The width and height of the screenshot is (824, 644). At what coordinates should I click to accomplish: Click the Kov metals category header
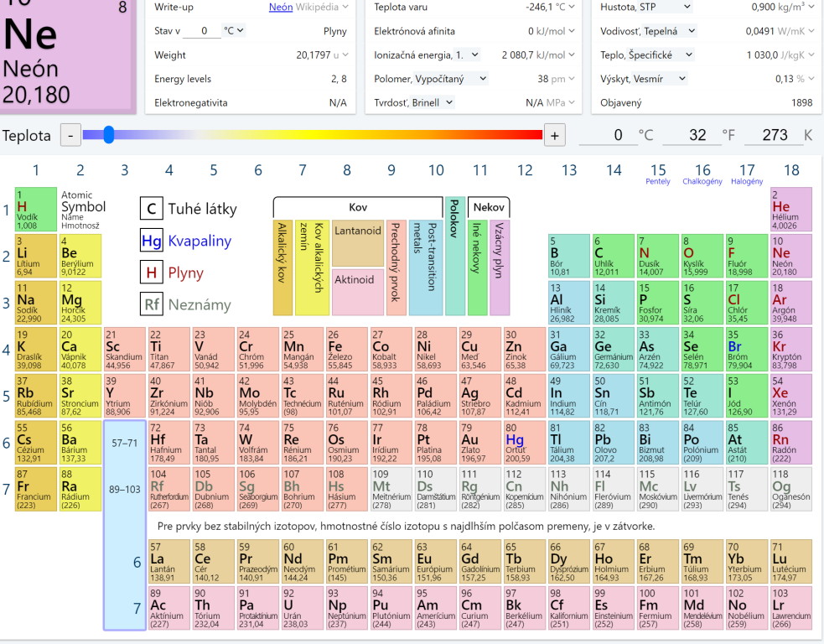[358, 207]
